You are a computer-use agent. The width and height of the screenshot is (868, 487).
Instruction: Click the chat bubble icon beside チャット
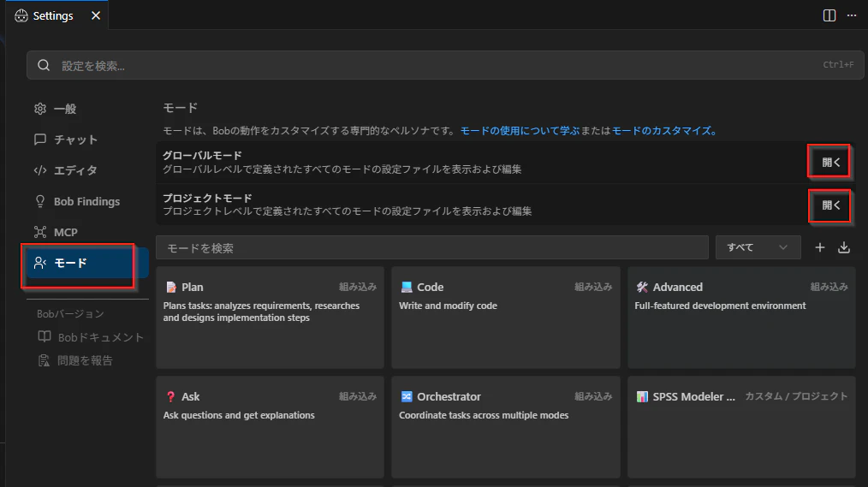(40, 140)
